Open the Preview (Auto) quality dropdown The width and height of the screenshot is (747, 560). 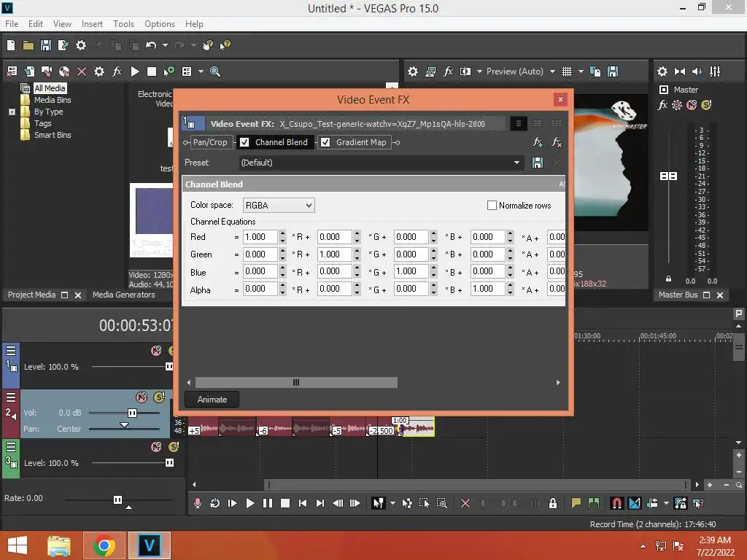pyautogui.click(x=552, y=71)
